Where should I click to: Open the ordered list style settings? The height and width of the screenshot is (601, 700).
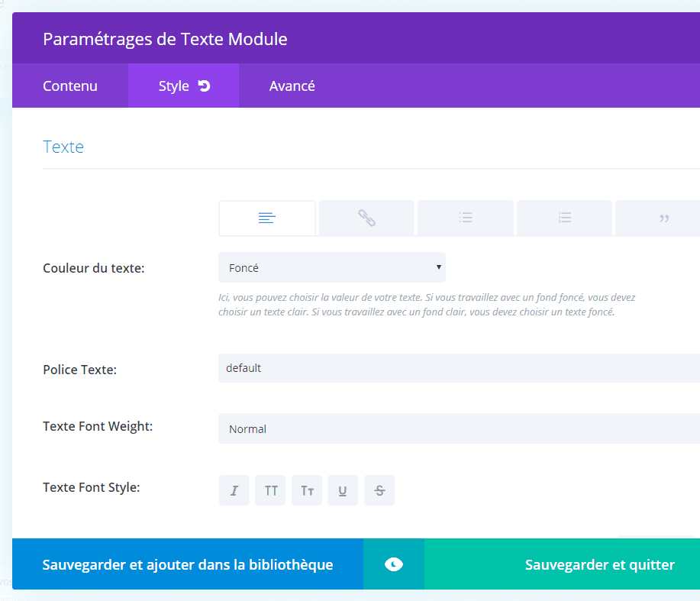pos(564,218)
